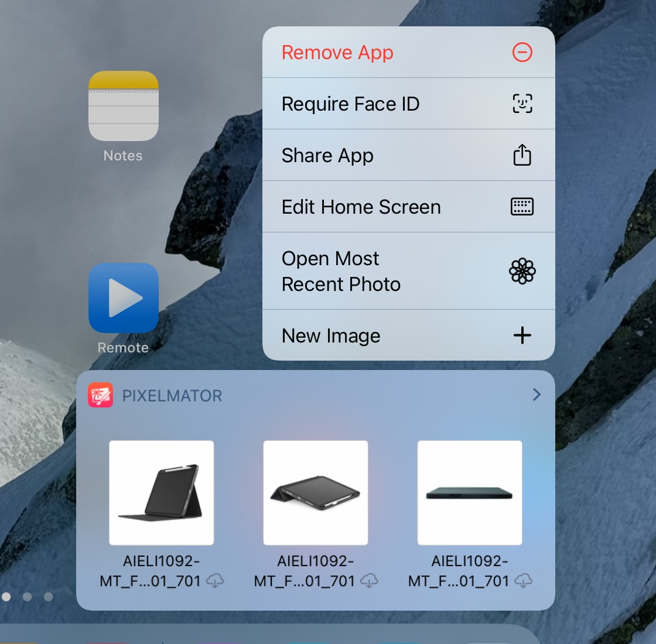Open thumbnail of upright iPad case

point(162,492)
